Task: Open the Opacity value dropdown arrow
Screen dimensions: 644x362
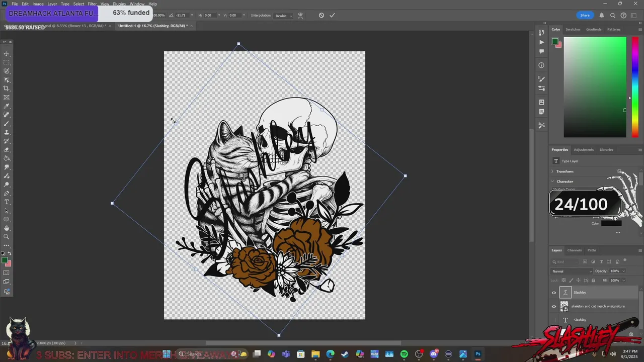Action: pos(623,271)
